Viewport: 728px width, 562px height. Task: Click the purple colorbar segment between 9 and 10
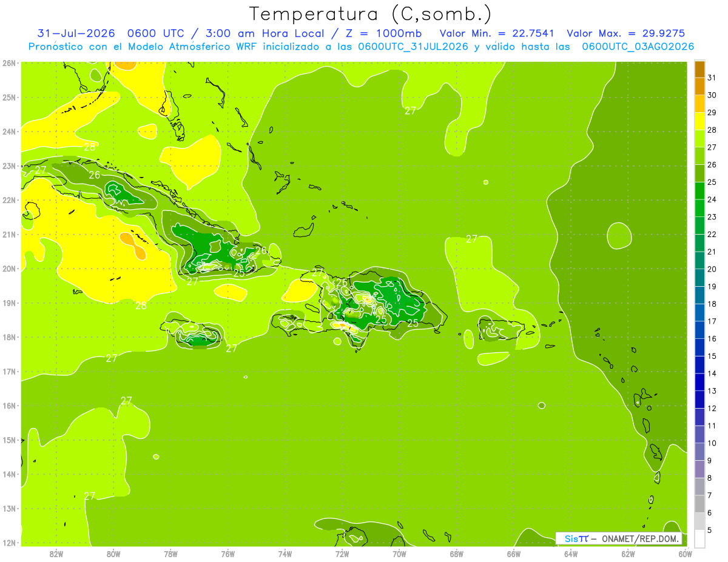[x=699, y=452]
